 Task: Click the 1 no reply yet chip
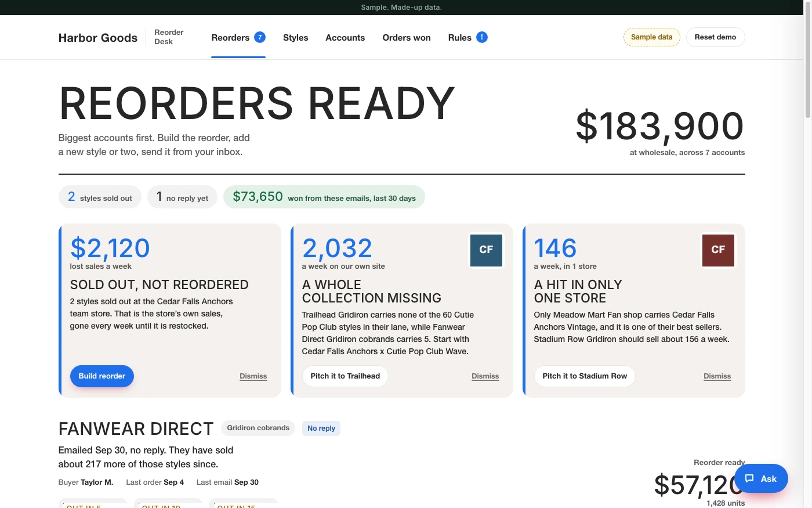pos(182,197)
